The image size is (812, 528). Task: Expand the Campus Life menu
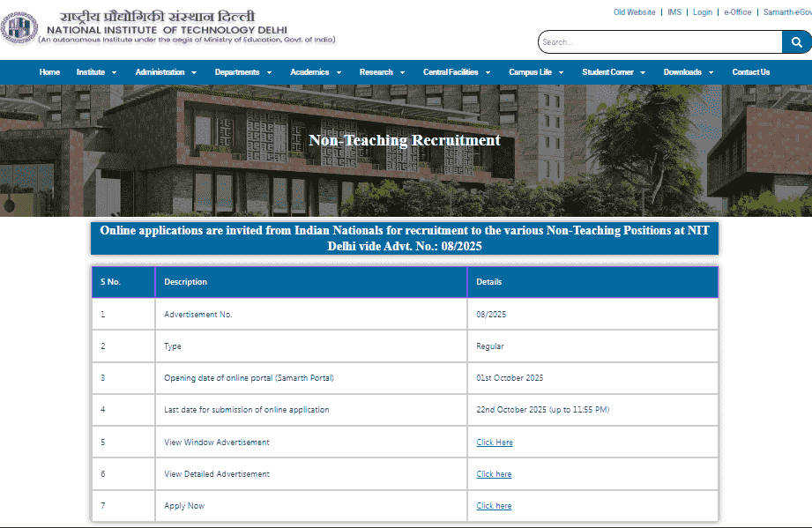click(535, 72)
